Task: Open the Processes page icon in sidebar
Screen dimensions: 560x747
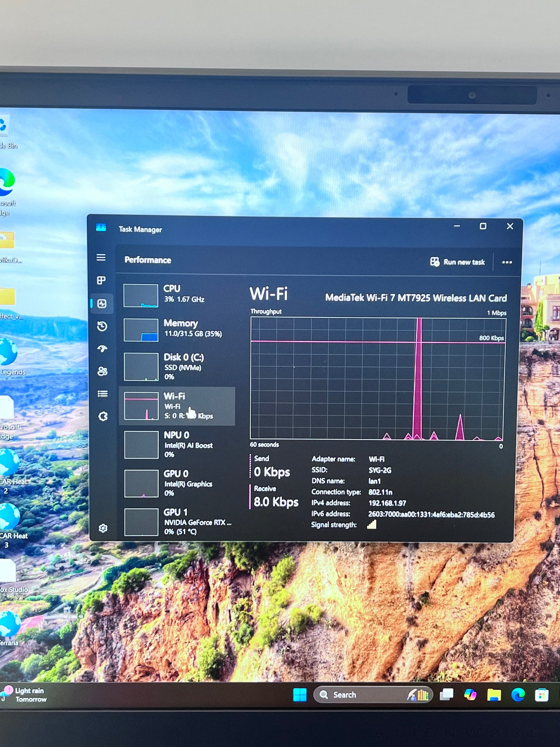Action: 101,280
